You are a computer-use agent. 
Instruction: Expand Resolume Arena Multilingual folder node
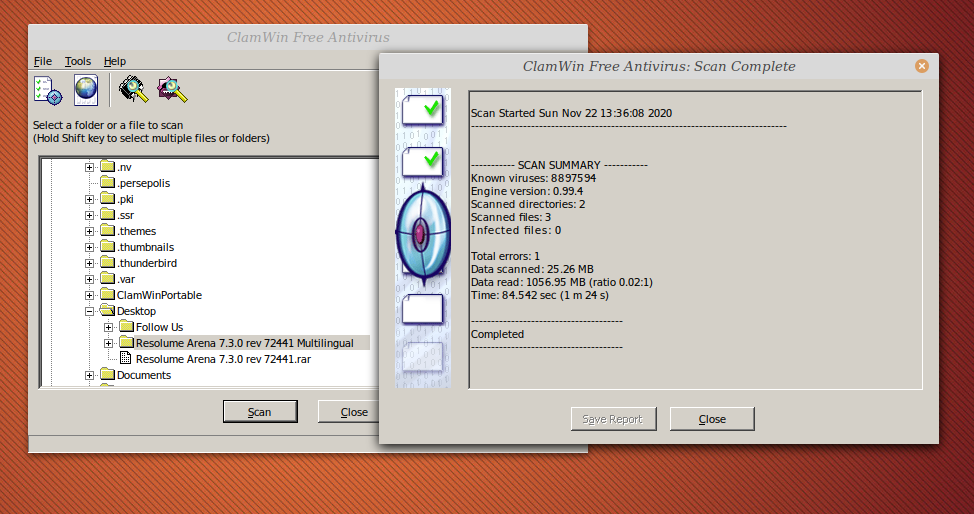click(x=109, y=343)
